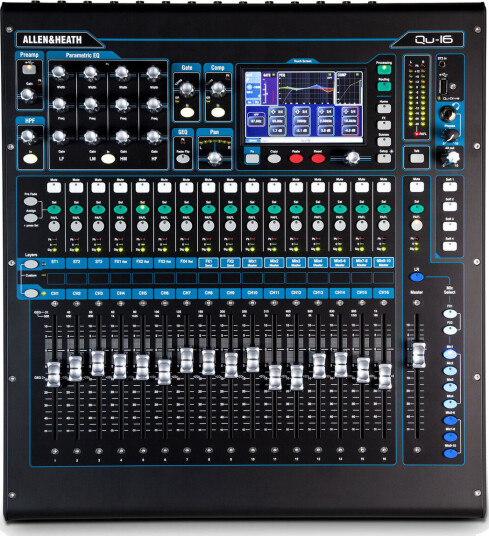Select the Mix9-10 key
Screen dimensions: 489x536
tap(450, 454)
